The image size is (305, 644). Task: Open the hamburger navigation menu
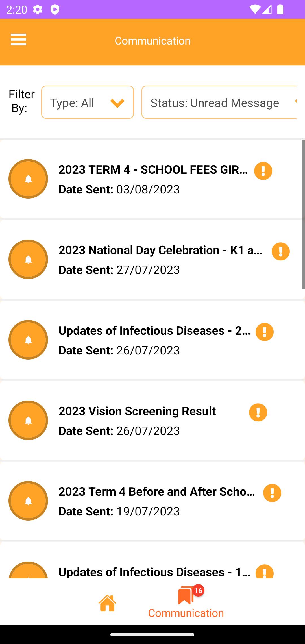pyautogui.click(x=18, y=40)
